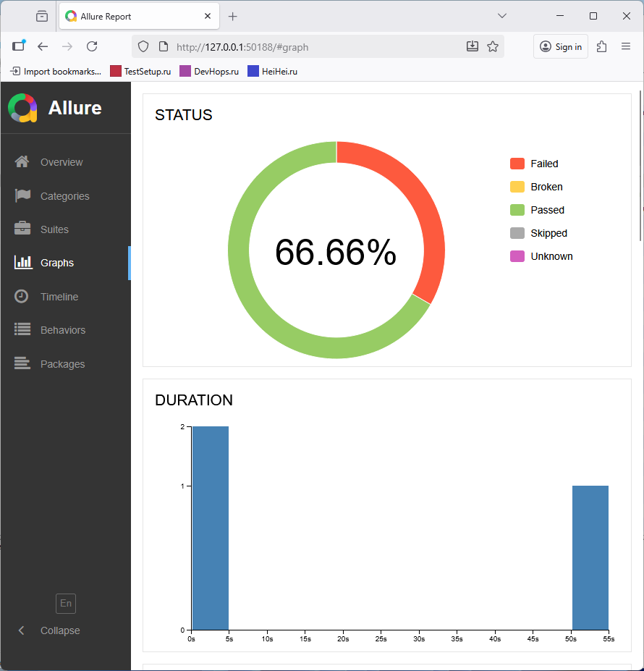Click the Graphs bar chart icon
The height and width of the screenshot is (671, 644).
click(23, 262)
